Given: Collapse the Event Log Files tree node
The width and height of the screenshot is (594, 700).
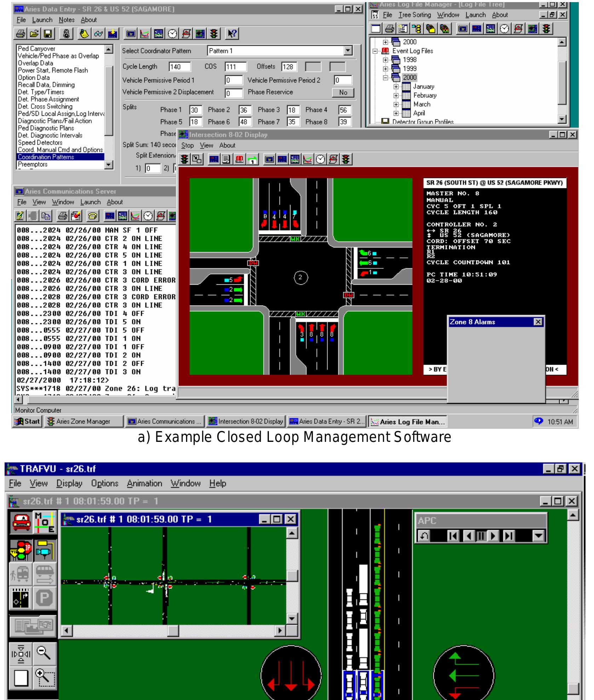Looking at the screenshot, I should coord(376,51).
